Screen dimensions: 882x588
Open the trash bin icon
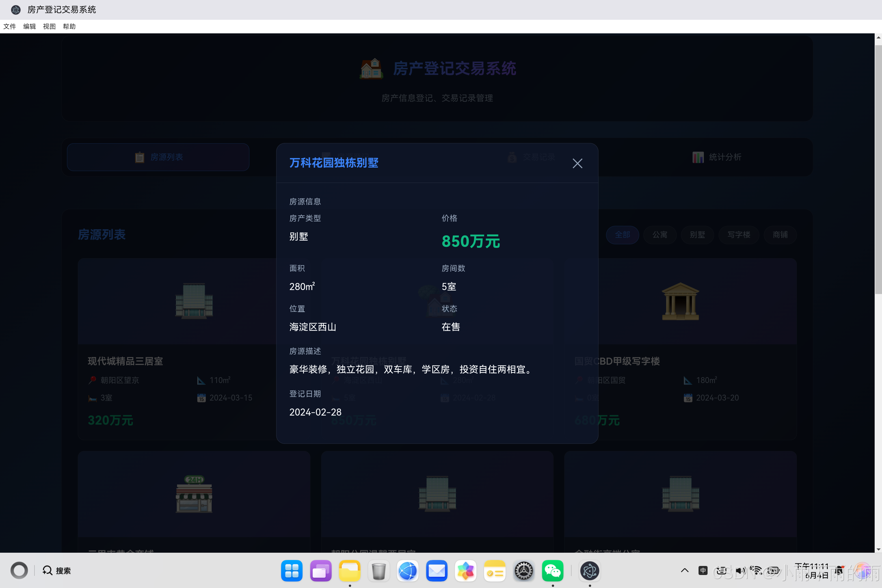[x=379, y=571]
